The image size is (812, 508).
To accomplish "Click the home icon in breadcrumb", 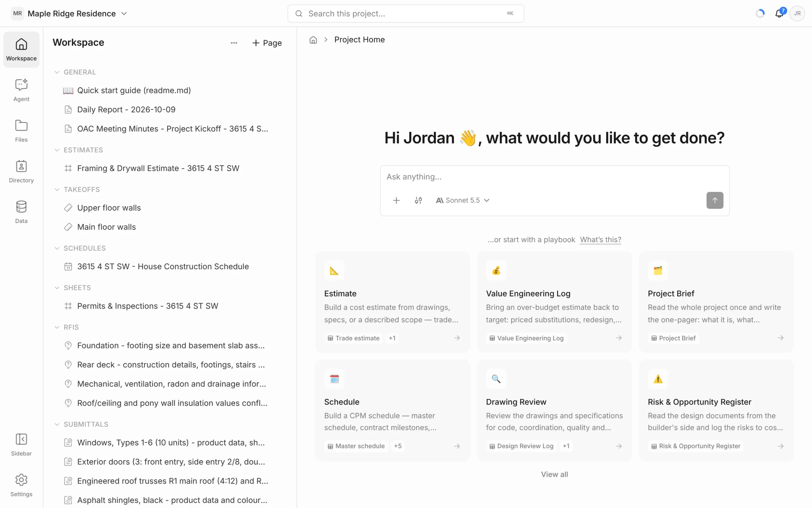I will [x=313, y=40].
